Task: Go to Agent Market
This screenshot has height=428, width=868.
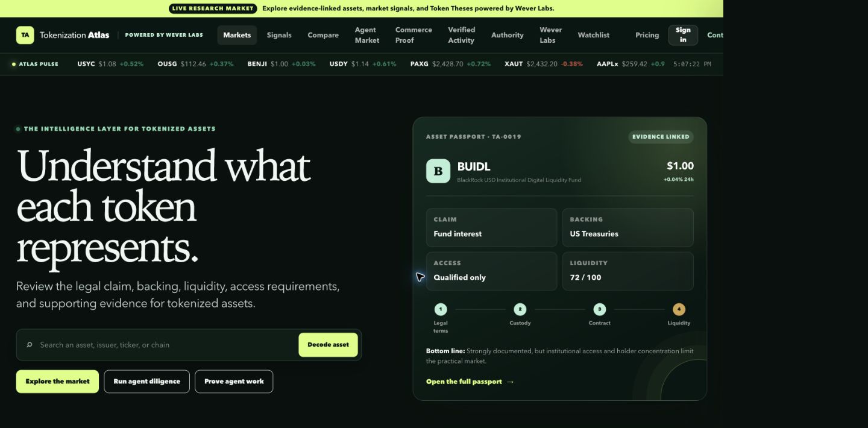Action: (x=366, y=35)
